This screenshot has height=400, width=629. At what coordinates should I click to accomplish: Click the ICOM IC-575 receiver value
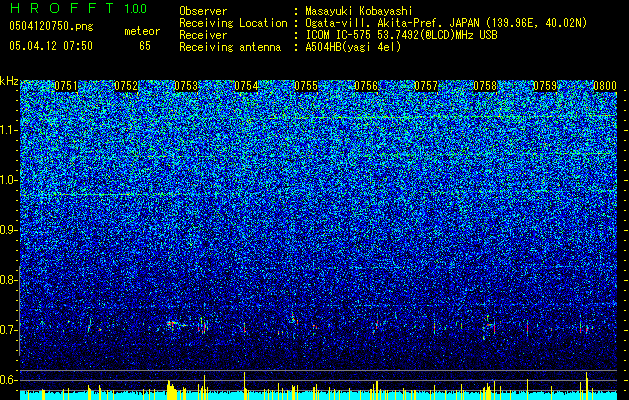[x=402, y=35]
